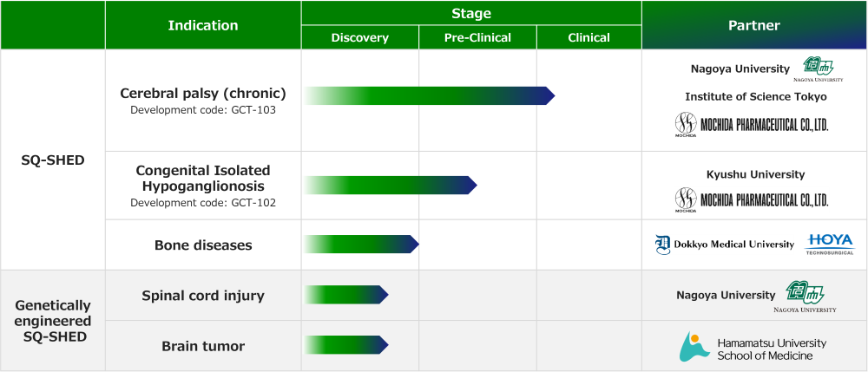The width and height of the screenshot is (868, 372).
Task: Select the Clinical stage column header
Action: click(x=589, y=37)
